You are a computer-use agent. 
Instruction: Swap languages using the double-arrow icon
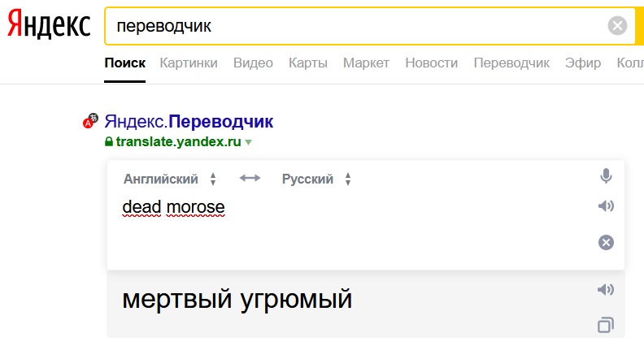(250, 178)
